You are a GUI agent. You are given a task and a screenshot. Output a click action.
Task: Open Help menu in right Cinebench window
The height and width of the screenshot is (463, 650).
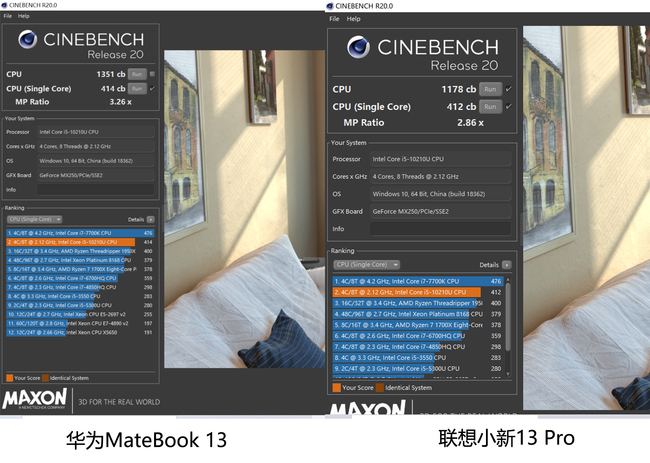[354, 19]
